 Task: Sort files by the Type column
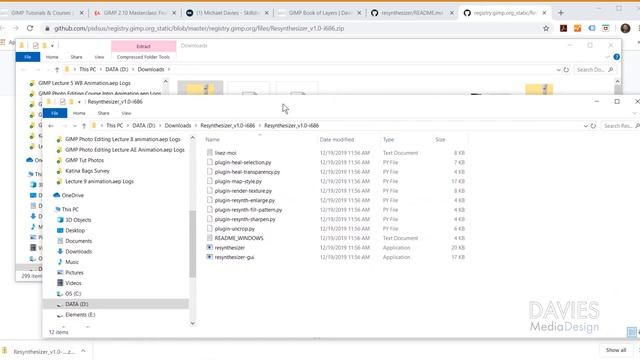pos(388,140)
